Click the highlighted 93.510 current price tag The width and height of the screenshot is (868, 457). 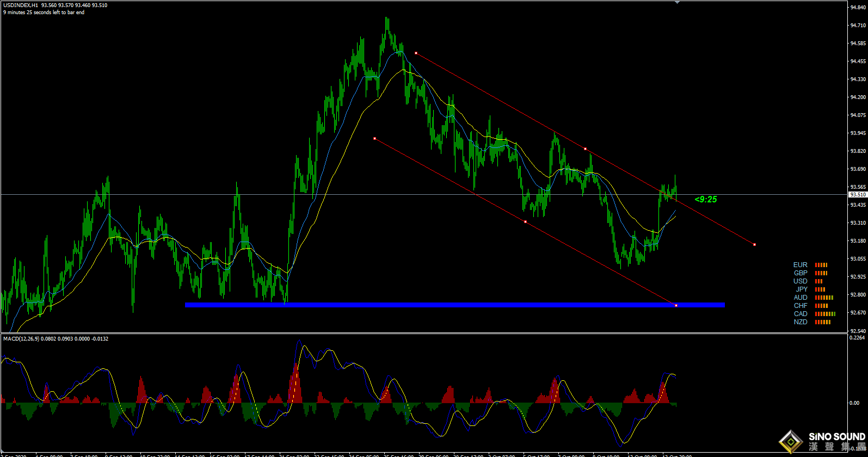click(858, 194)
